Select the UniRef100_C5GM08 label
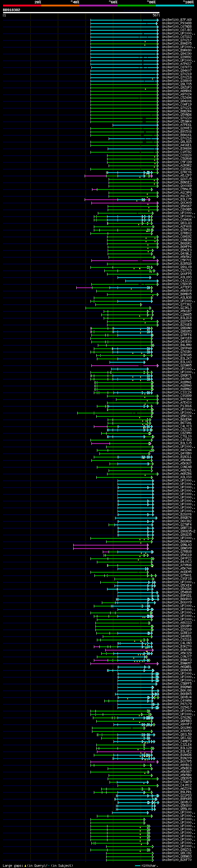This screenshot has width=197, height=868. tap(177, 159)
